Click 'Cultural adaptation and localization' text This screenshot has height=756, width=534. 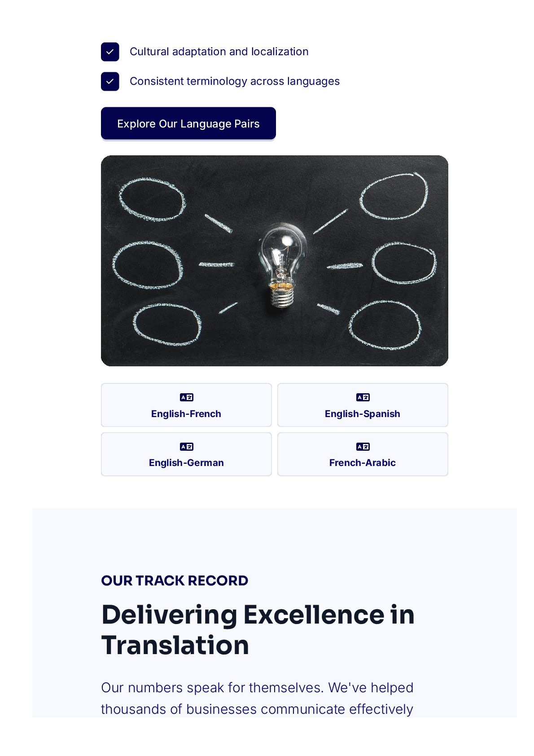coord(219,52)
